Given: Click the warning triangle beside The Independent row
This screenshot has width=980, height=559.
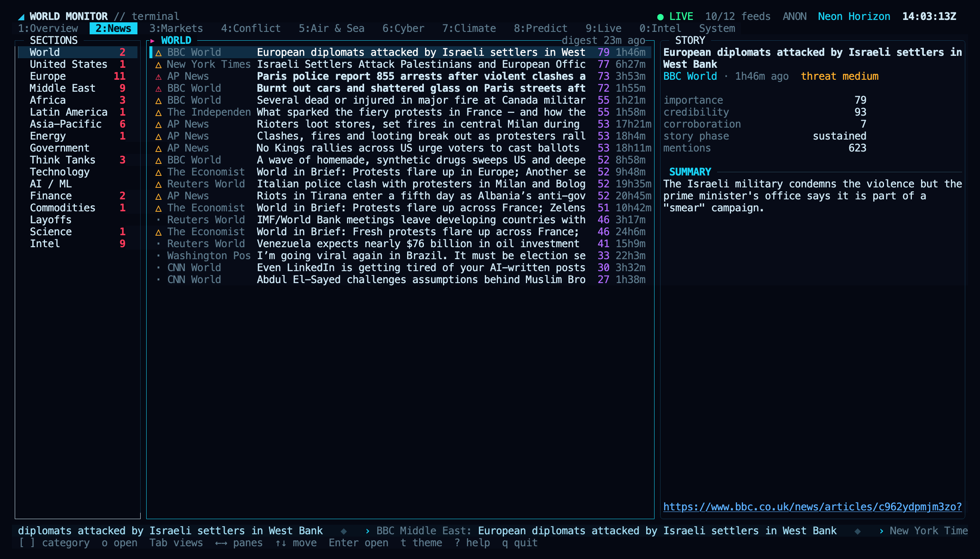Looking at the screenshot, I should pyautogui.click(x=158, y=112).
